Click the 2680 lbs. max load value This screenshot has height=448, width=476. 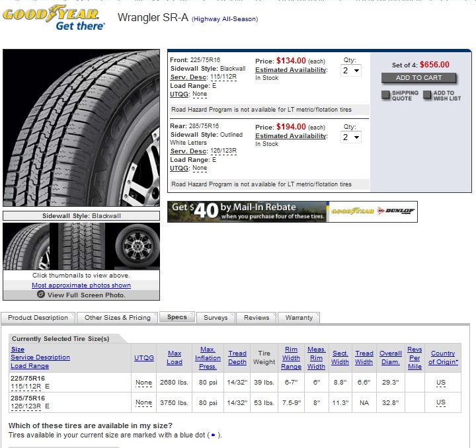[x=175, y=383]
